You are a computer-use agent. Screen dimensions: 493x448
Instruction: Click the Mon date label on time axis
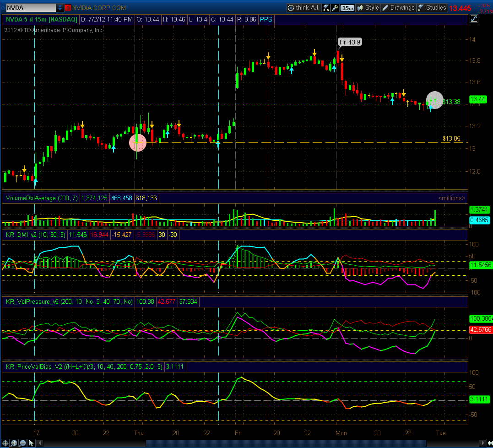coord(341,433)
